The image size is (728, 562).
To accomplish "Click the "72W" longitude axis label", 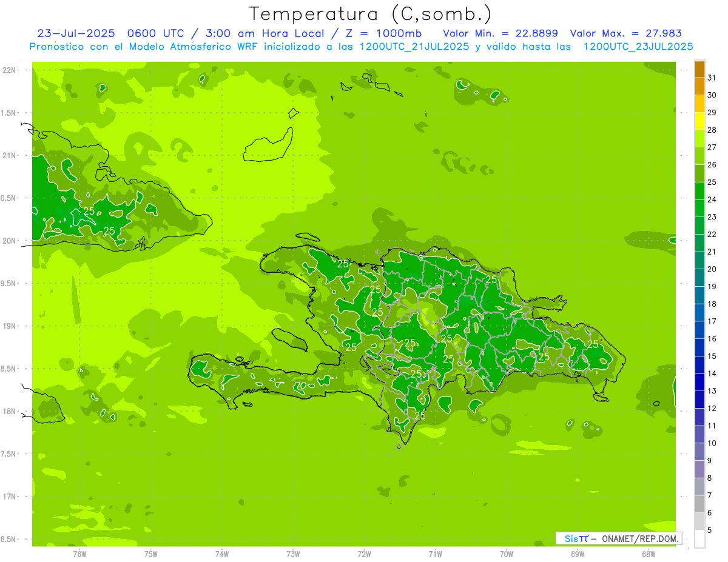I will tap(364, 554).
